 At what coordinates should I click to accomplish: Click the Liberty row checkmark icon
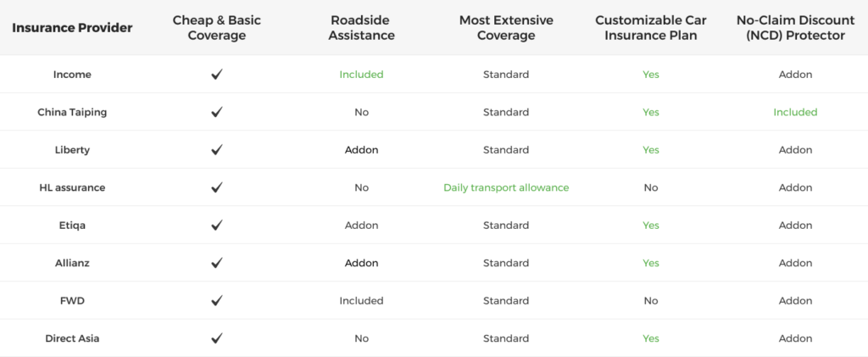[x=217, y=150]
